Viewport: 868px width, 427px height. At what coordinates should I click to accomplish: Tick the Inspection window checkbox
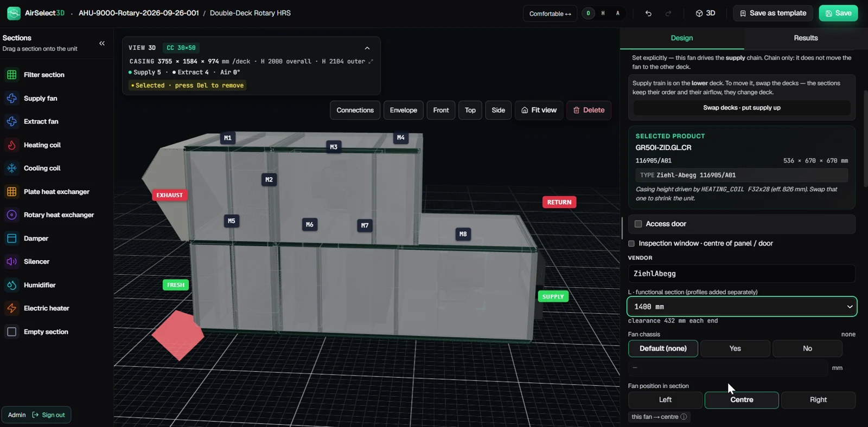631,243
